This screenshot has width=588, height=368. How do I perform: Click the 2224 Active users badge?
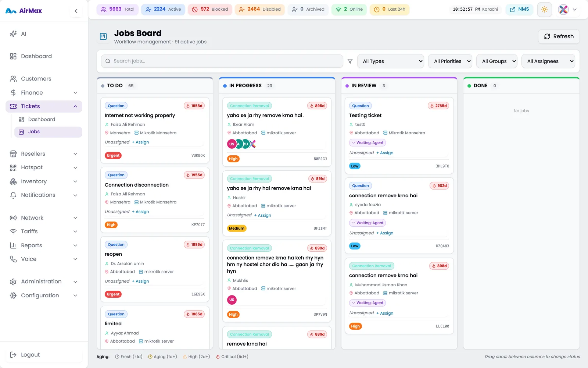pos(163,9)
